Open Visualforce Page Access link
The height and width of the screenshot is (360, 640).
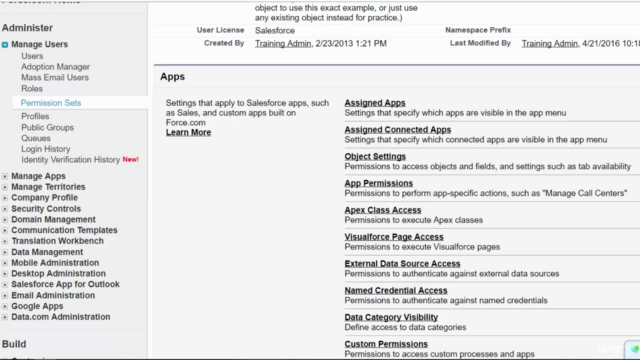click(394, 237)
